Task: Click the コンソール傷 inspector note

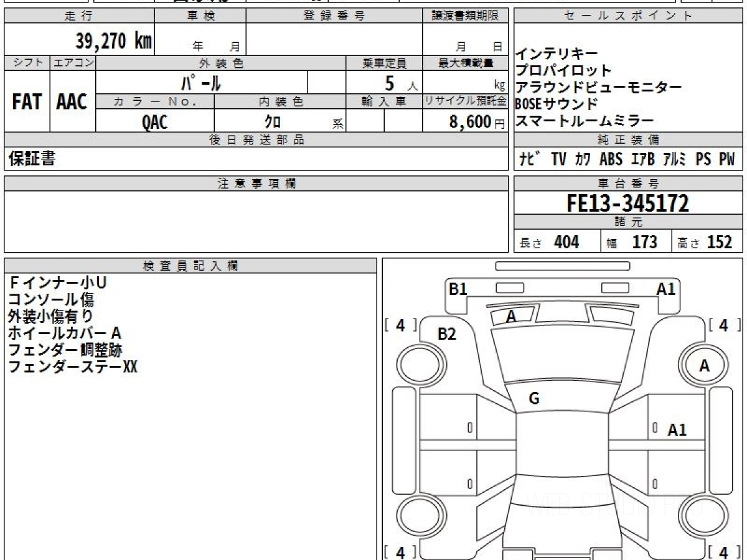Action: click(x=51, y=300)
